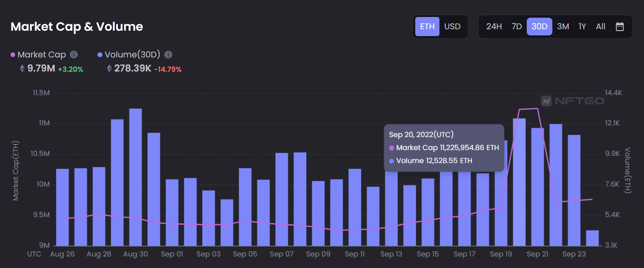The height and width of the screenshot is (268, 644).
Task: Toggle the Market Cap legend series
Action: pos(41,55)
